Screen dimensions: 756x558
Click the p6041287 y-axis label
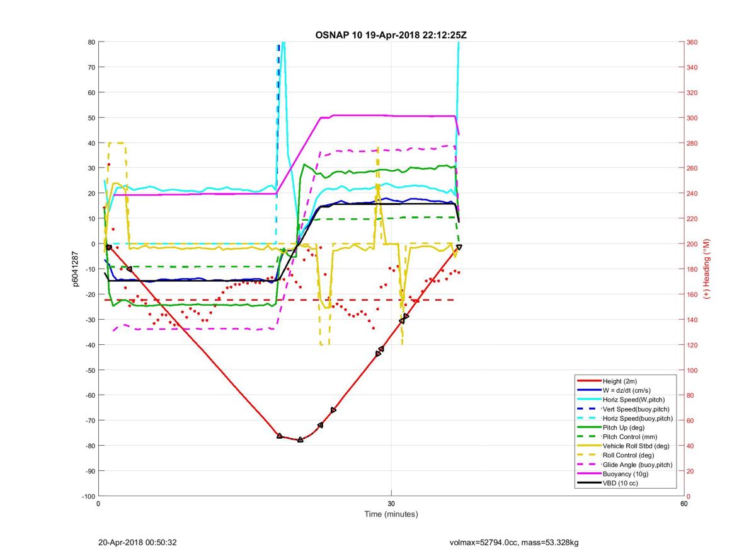75,269
